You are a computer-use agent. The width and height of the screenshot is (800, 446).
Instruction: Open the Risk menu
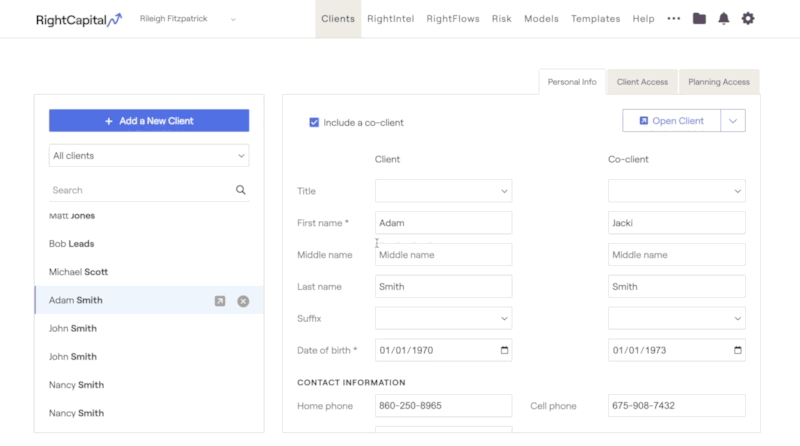[x=502, y=19]
